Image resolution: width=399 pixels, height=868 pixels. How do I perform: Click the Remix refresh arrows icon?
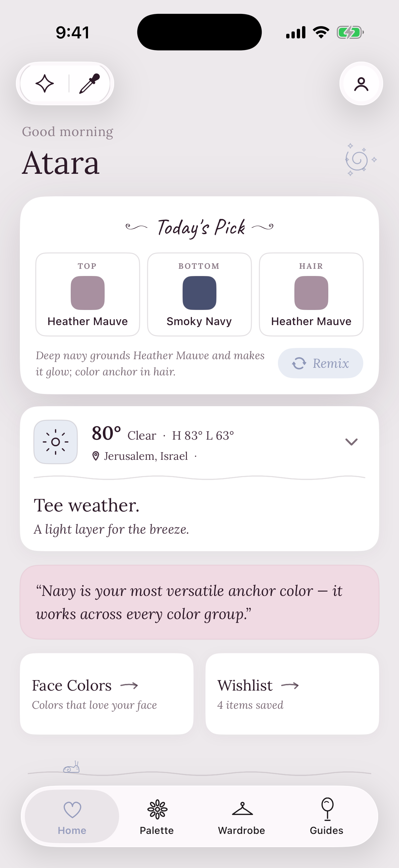click(299, 363)
